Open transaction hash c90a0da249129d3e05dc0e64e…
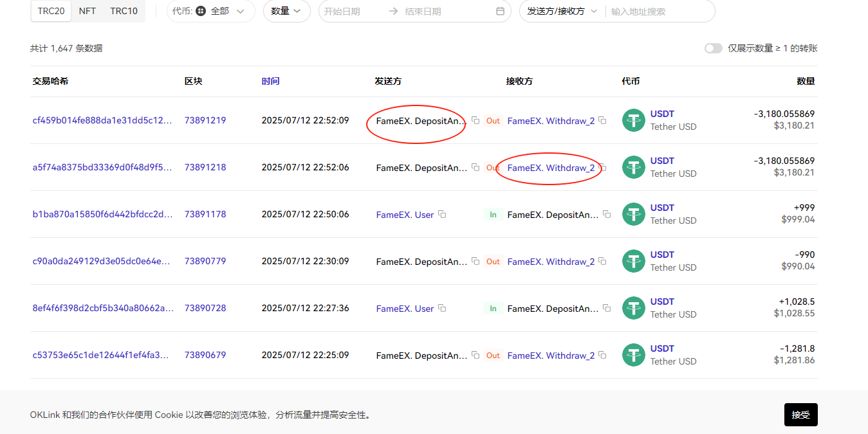The height and width of the screenshot is (434, 868). click(102, 261)
